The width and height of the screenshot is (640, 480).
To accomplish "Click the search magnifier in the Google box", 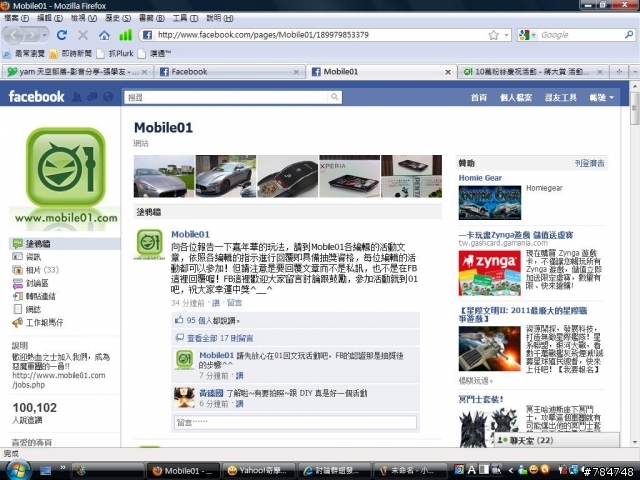I will pyautogui.click(x=629, y=35).
